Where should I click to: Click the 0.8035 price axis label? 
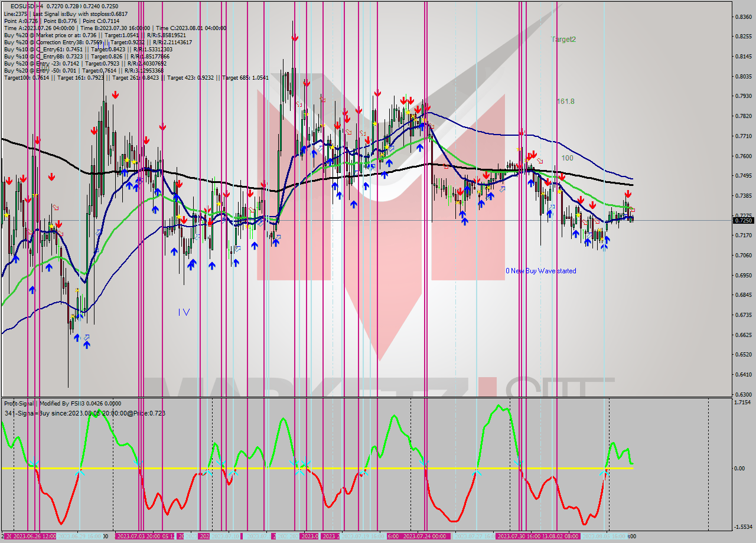(743, 76)
